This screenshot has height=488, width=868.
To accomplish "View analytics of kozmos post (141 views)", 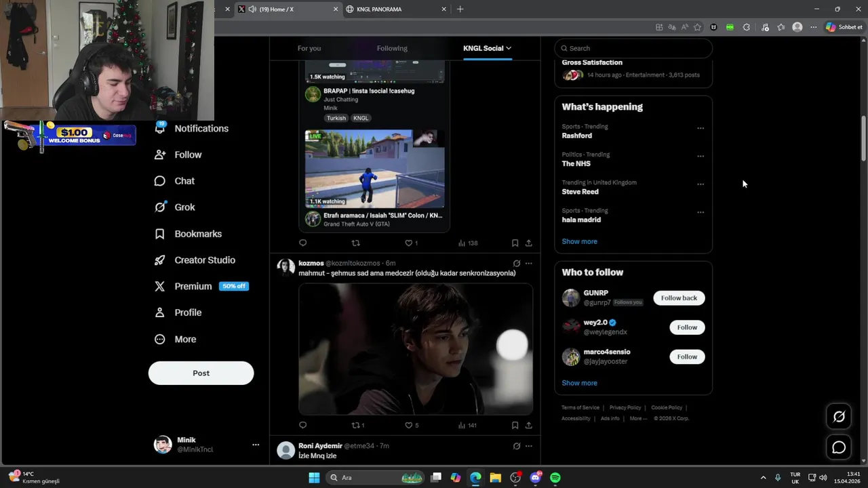I will point(467,425).
